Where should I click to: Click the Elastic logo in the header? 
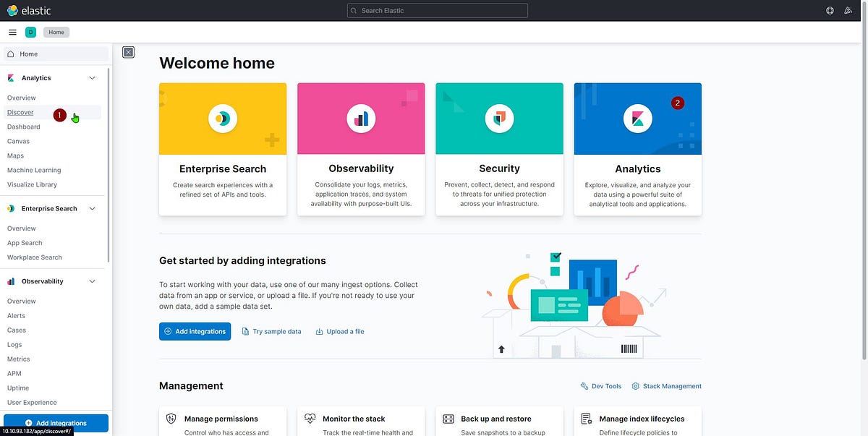click(x=26, y=10)
